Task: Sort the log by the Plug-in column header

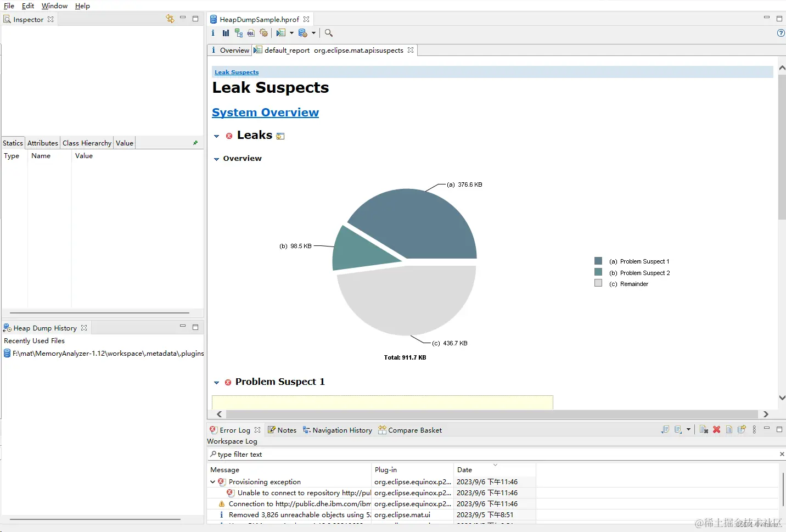Action: (x=413, y=469)
